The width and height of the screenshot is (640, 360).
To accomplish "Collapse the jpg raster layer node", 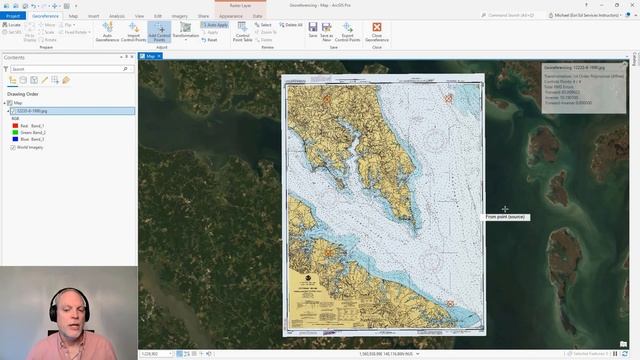I will pos(8,111).
